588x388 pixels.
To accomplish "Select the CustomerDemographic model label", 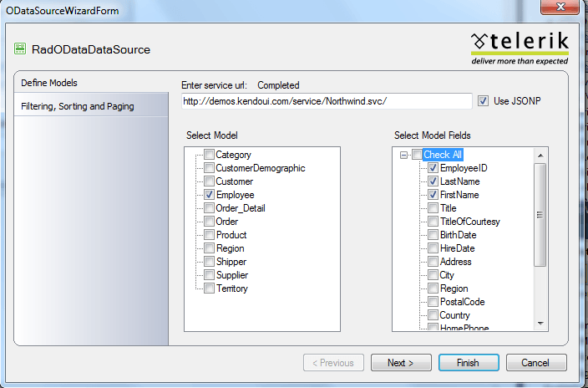I will click(x=261, y=168).
